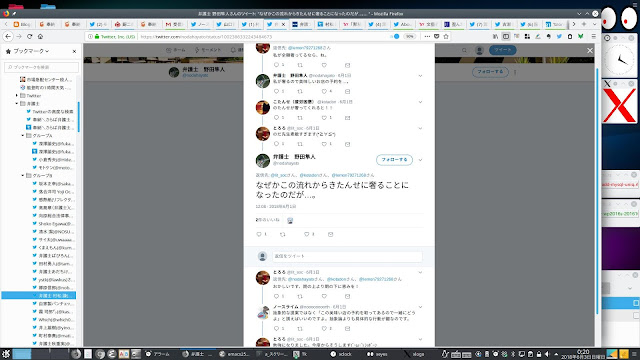Open the main tweet's options chevron
This screenshot has width=640, height=360.
point(420,160)
